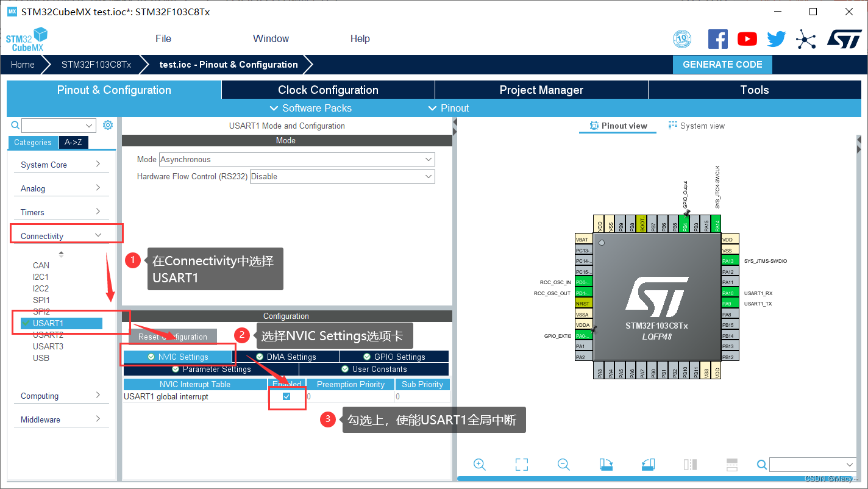Open the Pinout dropdown menu
This screenshot has height=489, width=868.
pos(449,108)
